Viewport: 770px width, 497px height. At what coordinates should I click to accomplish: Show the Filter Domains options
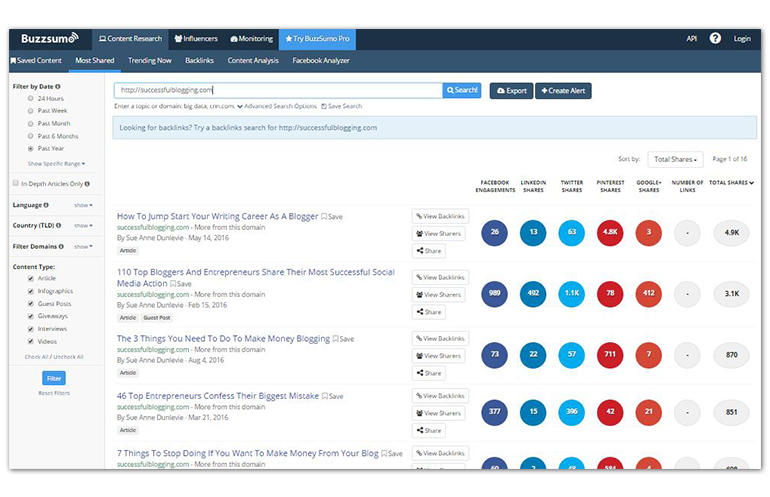(83, 247)
